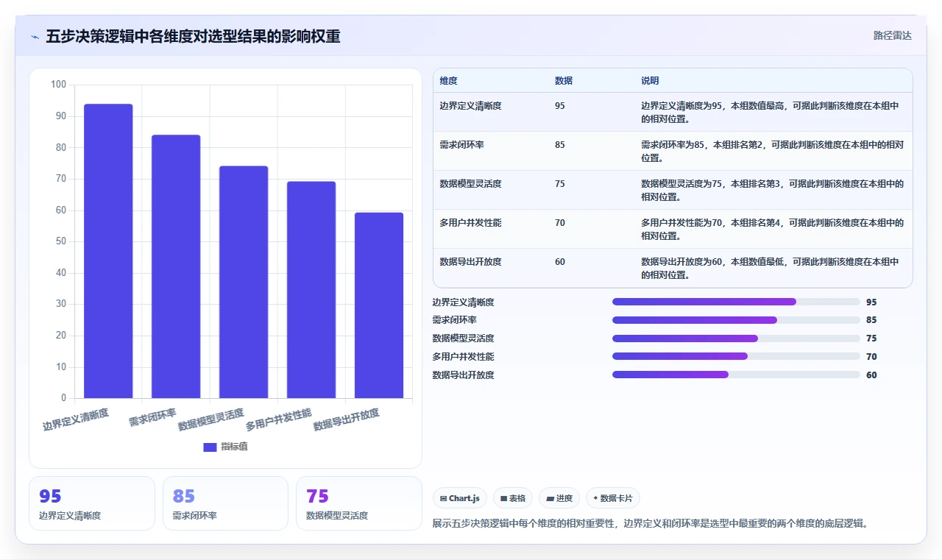Click the 进度 tag
Viewport: 942px width, 560px height.
point(559,498)
